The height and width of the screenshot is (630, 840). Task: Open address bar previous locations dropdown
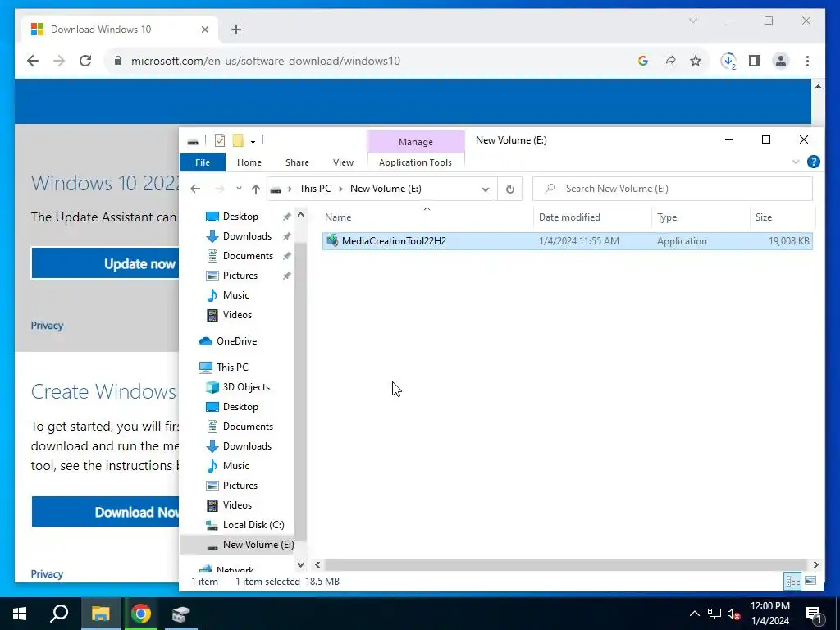pos(486,189)
